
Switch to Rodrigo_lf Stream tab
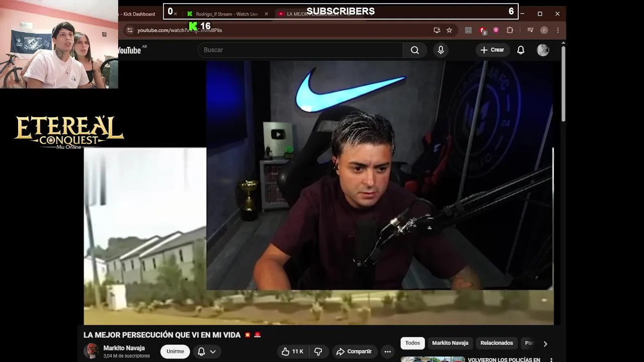coord(226,14)
